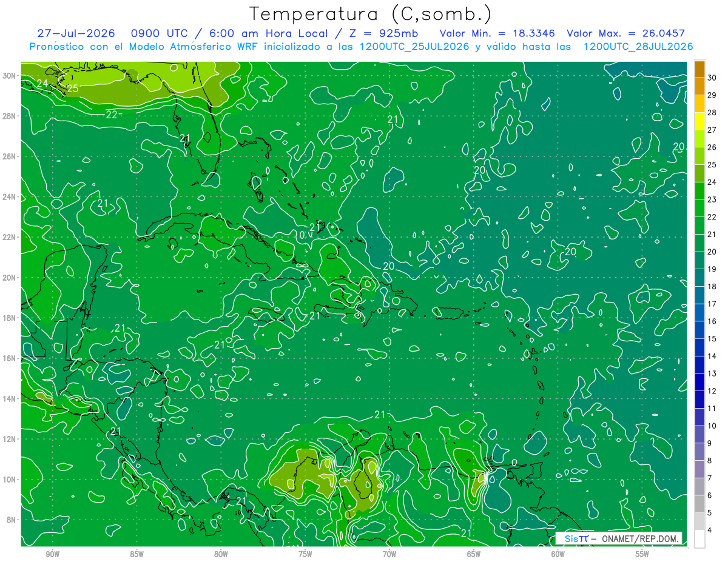Click the 60W longitude label
This screenshot has height=562, width=728.
click(x=558, y=554)
